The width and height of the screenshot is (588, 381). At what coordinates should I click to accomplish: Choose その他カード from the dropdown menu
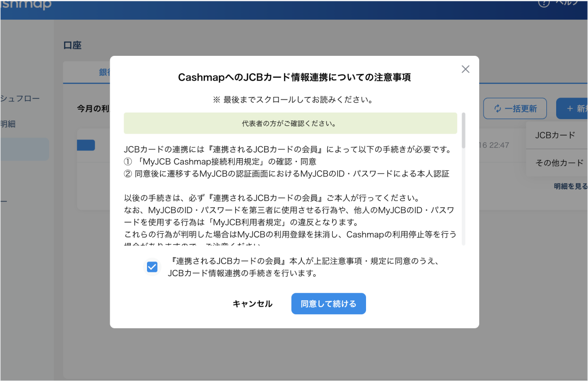pos(559,163)
